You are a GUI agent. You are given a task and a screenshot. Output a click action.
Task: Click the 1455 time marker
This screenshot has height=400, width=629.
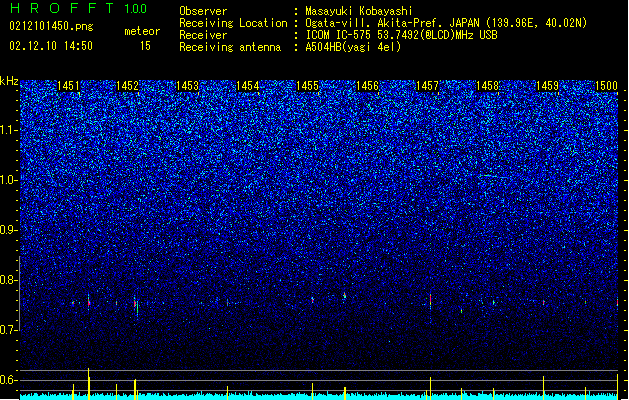(x=307, y=86)
